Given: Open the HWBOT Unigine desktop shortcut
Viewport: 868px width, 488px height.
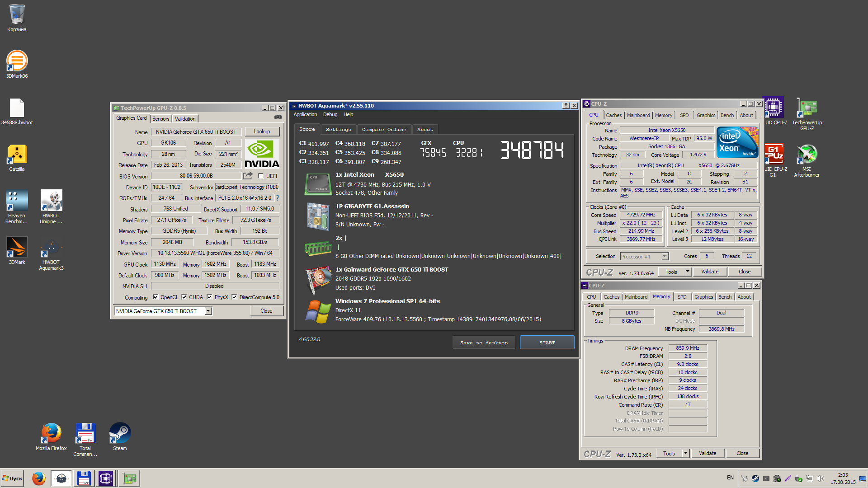Looking at the screenshot, I should click(x=51, y=207).
